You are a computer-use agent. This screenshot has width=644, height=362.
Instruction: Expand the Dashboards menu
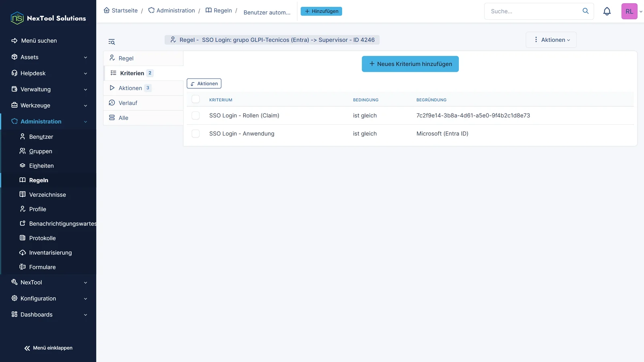point(48,315)
